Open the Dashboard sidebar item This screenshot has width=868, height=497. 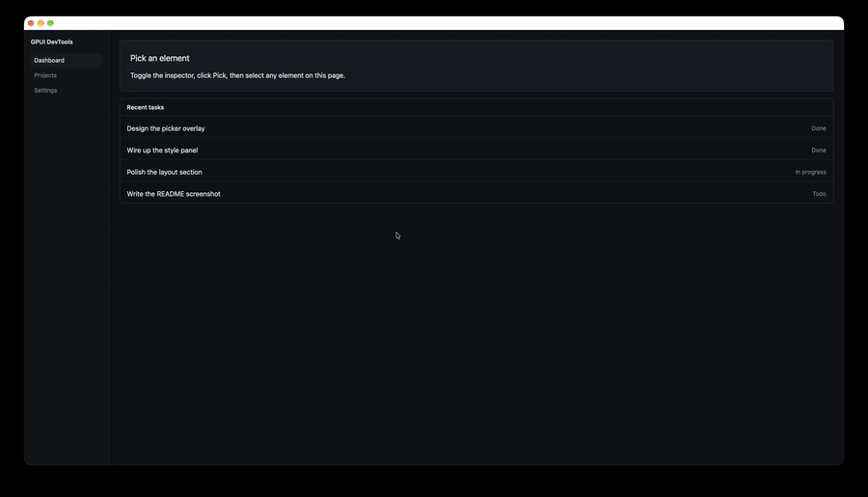[66, 61]
